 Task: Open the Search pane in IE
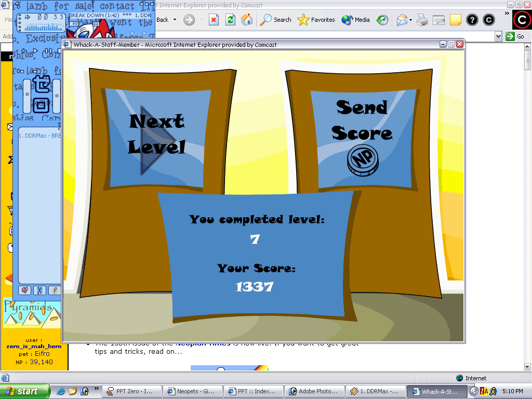tap(275, 20)
